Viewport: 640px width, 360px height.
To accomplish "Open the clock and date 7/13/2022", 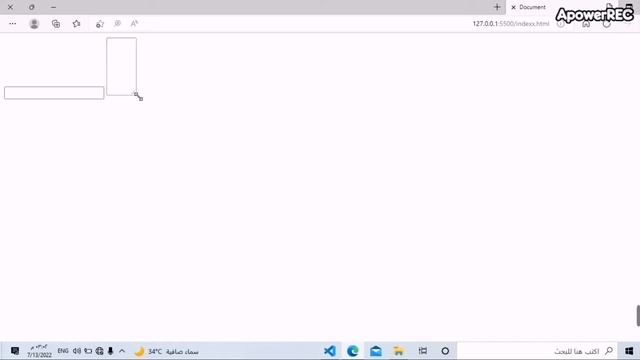I will pos(40,351).
